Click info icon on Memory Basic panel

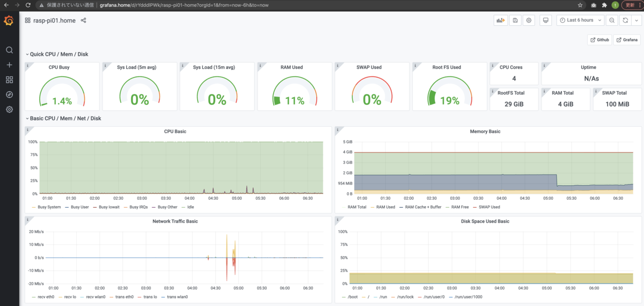tap(338, 129)
